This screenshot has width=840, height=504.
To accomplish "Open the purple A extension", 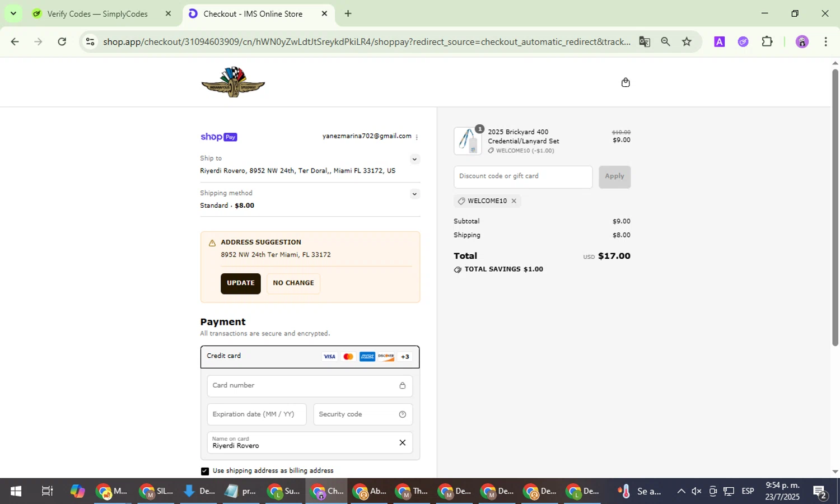I will pos(720,42).
